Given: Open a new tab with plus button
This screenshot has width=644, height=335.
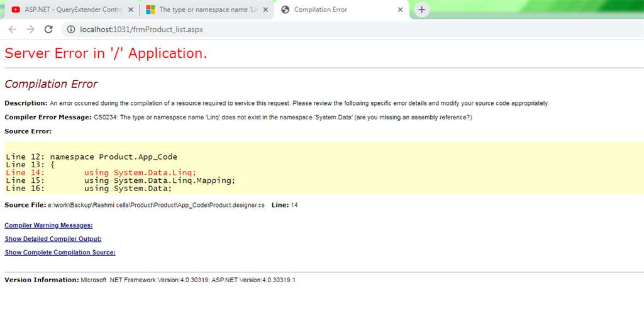Looking at the screenshot, I should pyautogui.click(x=421, y=9).
